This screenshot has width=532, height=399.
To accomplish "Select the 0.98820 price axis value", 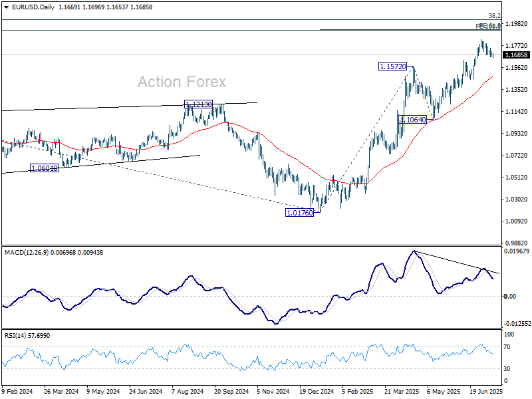I will click(x=517, y=243).
